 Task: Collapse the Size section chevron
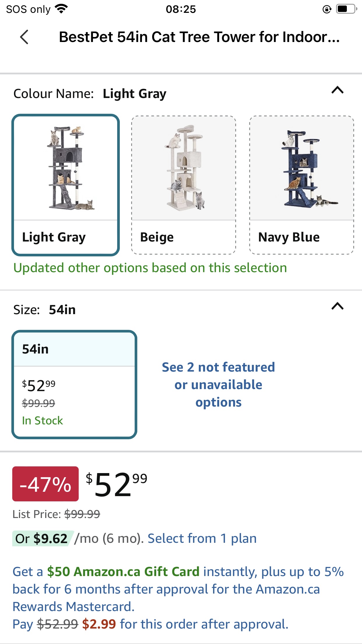[338, 306]
